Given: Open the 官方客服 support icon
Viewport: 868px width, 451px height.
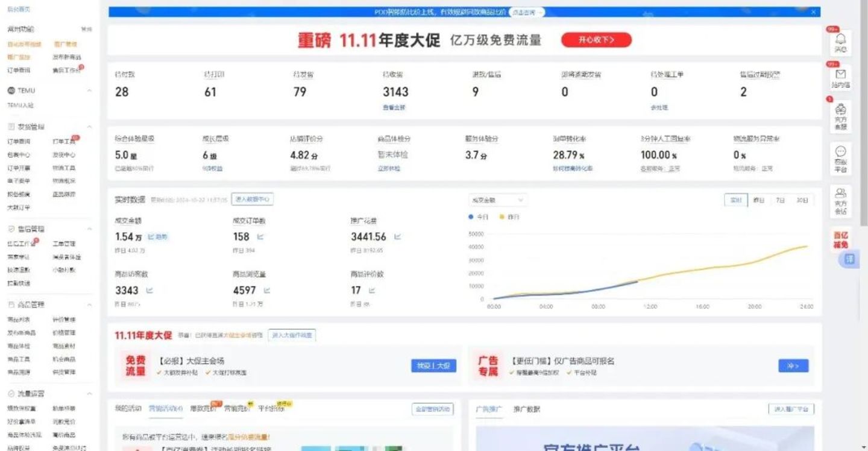Looking at the screenshot, I should (841, 109).
